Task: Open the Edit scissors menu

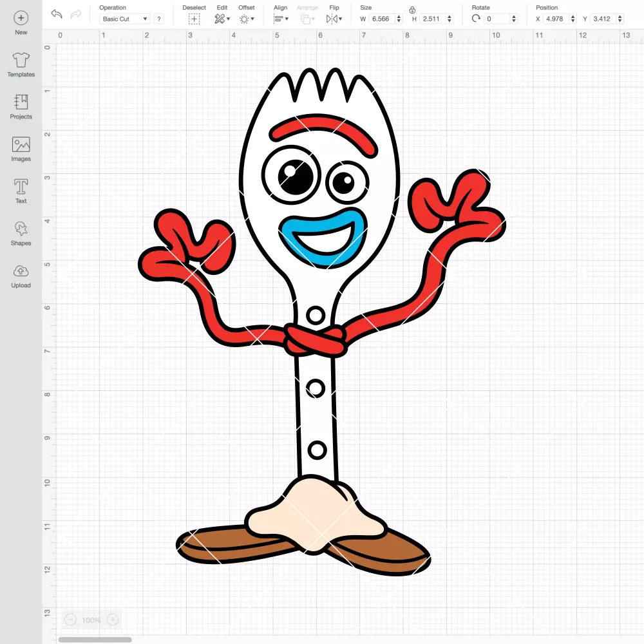Action: coord(222,19)
